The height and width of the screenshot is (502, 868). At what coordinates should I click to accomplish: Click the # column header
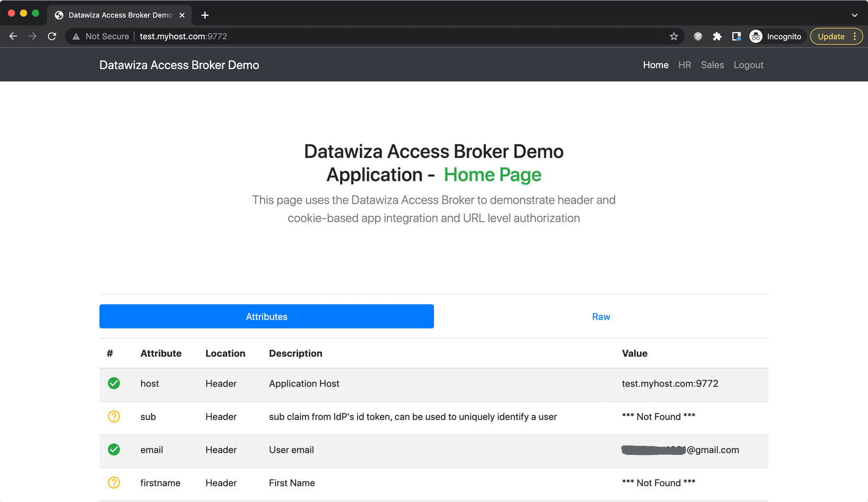tap(110, 353)
